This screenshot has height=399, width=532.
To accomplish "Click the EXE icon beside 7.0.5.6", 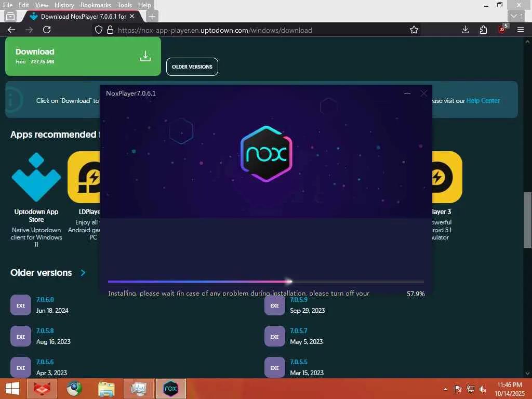I will coord(21,367).
